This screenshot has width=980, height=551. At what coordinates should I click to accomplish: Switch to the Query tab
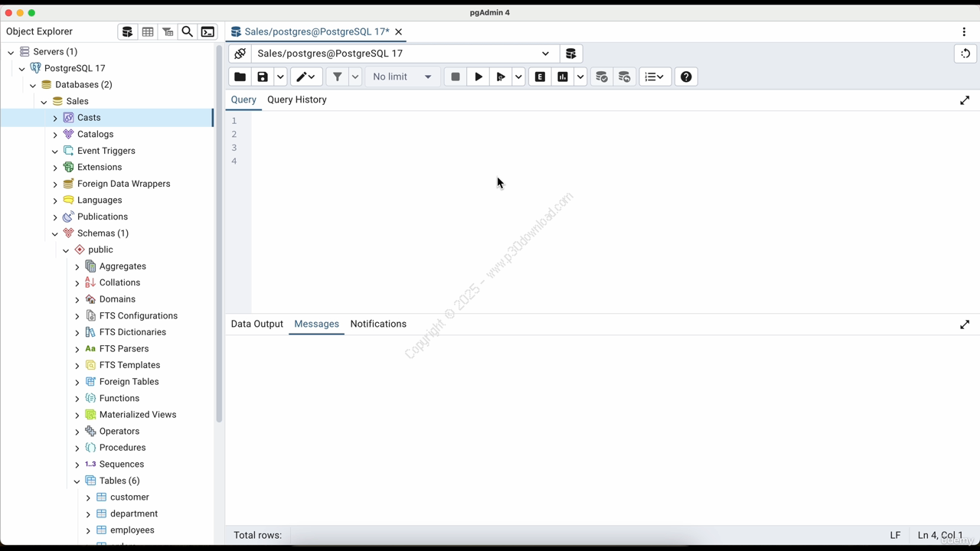tap(243, 99)
